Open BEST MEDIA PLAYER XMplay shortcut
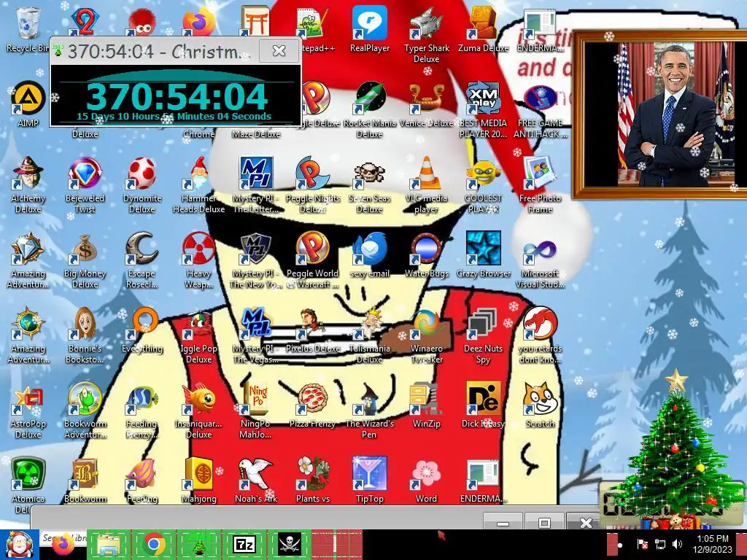 tap(483, 109)
